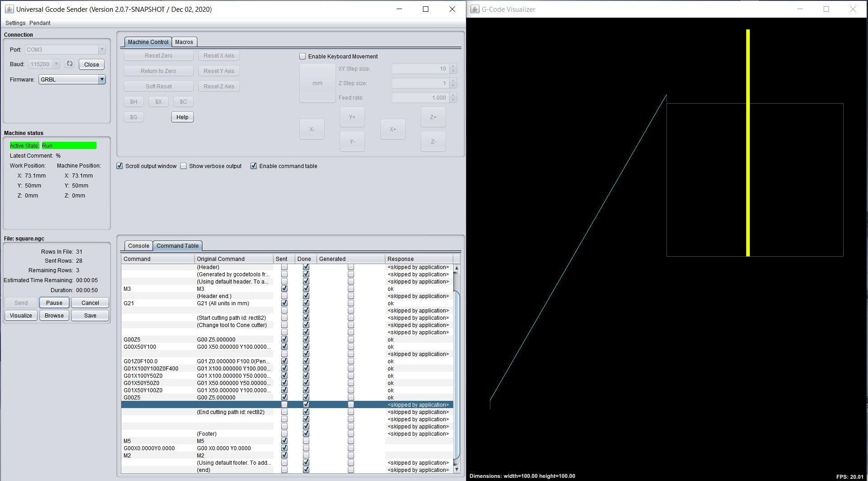
Task: Switch to the Machine Control tab
Action: [x=148, y=42]
